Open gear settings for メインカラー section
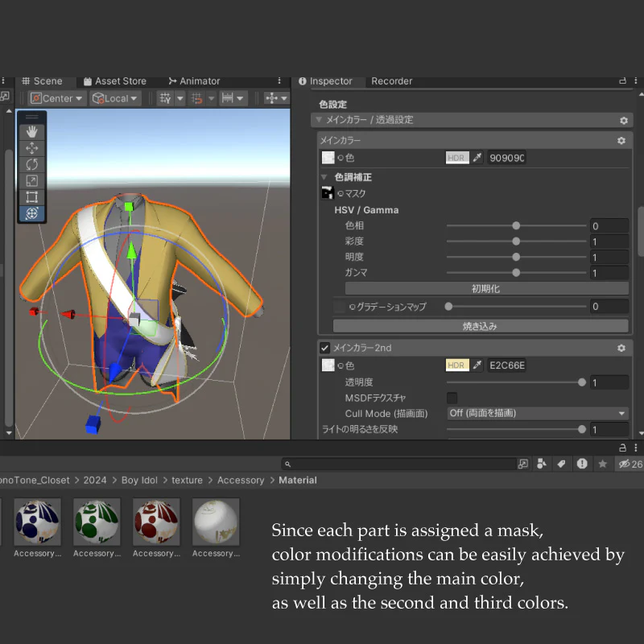Screen dimensions: 644x644 (x=621, y=140)
